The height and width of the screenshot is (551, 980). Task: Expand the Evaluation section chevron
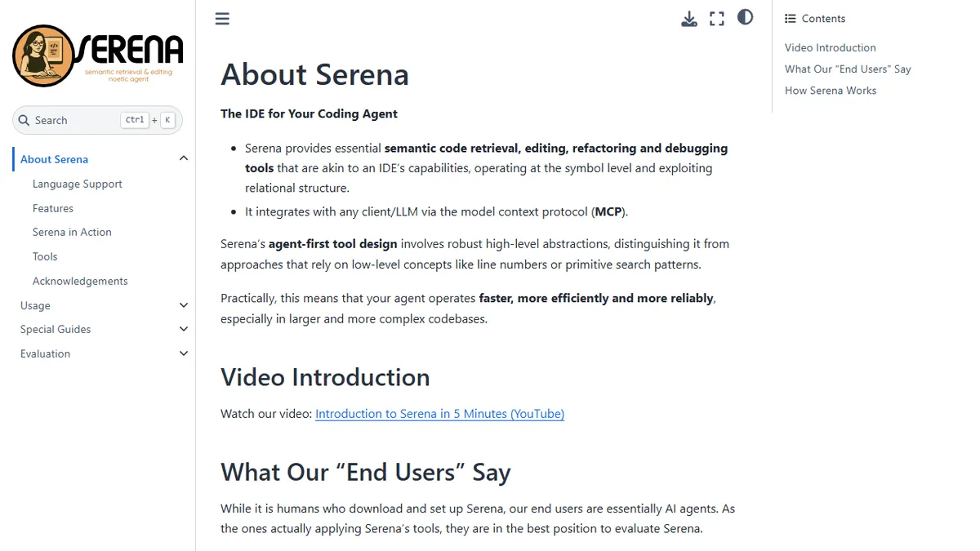[x=184, y=353]
